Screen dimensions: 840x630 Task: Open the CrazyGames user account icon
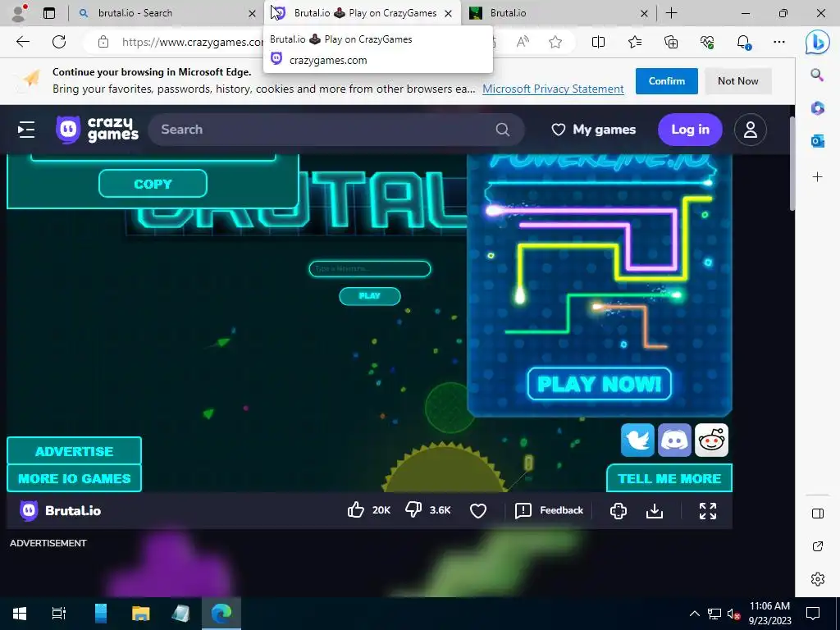(x=750, y=130)
